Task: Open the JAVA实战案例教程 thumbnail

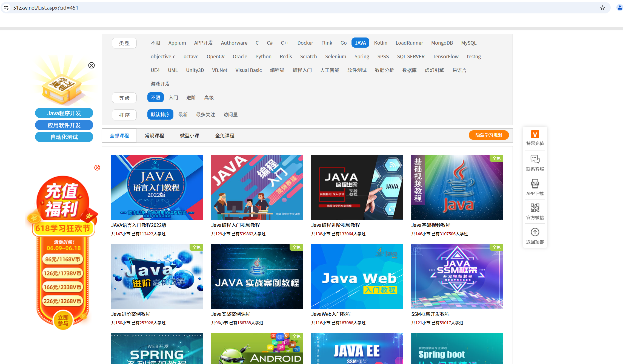Action: [x=257, y=276]
